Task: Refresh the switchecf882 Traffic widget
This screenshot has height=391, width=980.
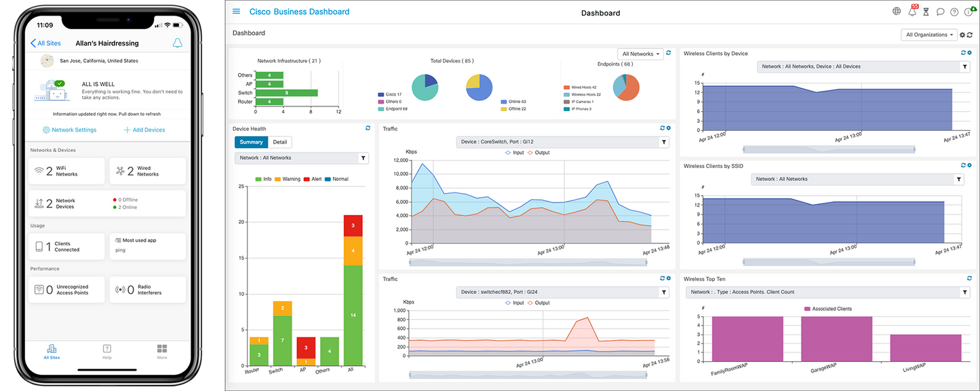Action: pos(662,279)
